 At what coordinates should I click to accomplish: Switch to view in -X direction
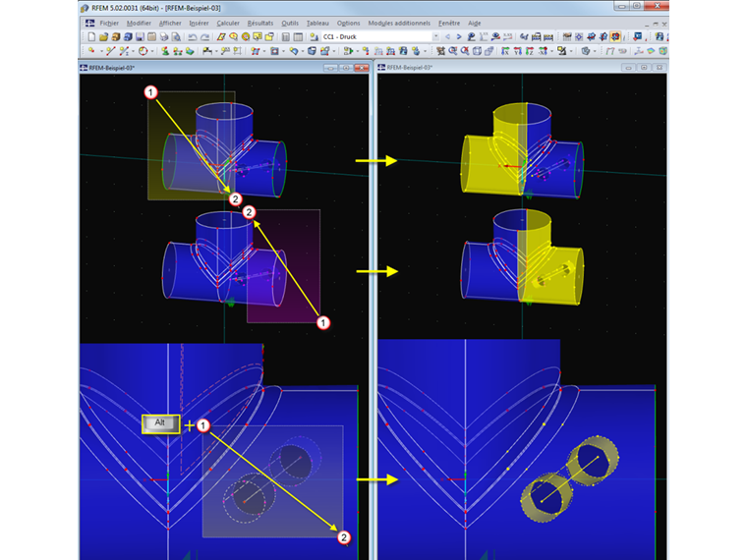543,51
